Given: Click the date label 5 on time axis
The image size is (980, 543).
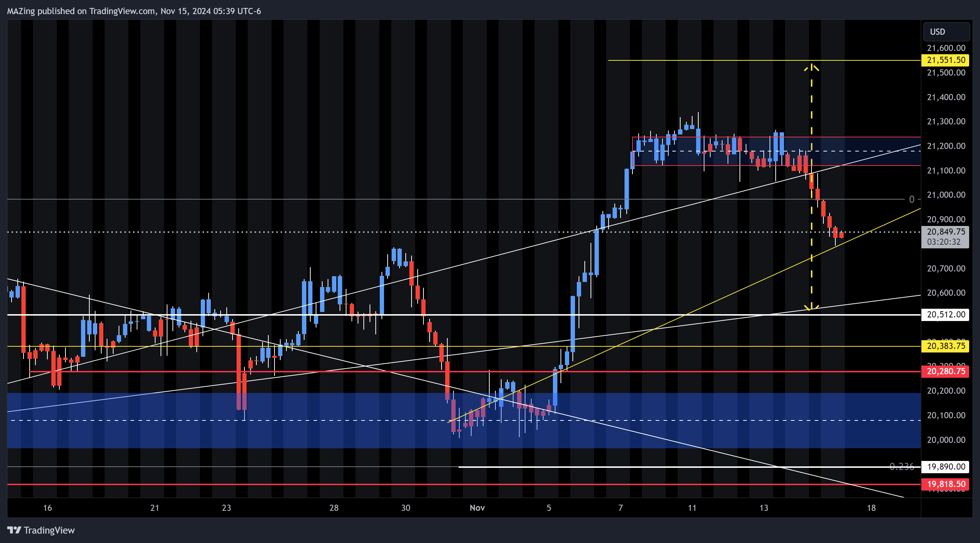Looking at the screenshot, I should pyautogui.click(x=549, y=508).
